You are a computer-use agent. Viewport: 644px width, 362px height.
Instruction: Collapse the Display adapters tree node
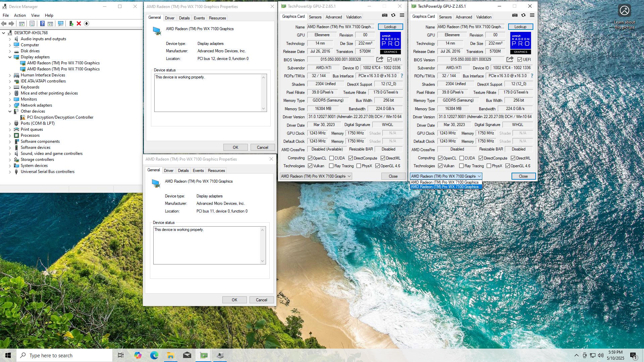click(x=10, y=57)
